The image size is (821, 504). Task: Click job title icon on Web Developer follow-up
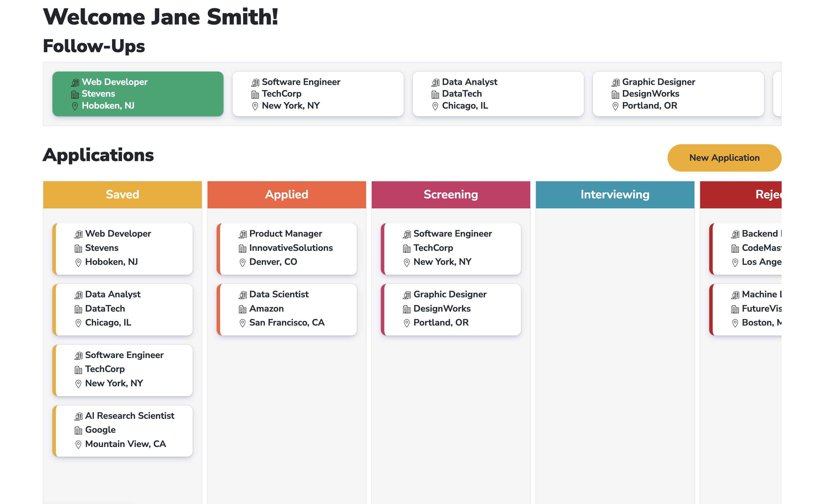(75, 82)
